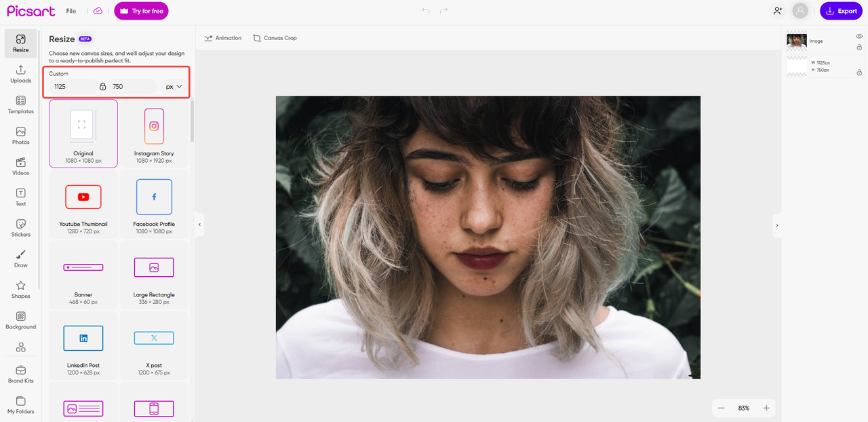Collapse the left Resize panel
The image size is (868, 422).
(x=199, y=225)
